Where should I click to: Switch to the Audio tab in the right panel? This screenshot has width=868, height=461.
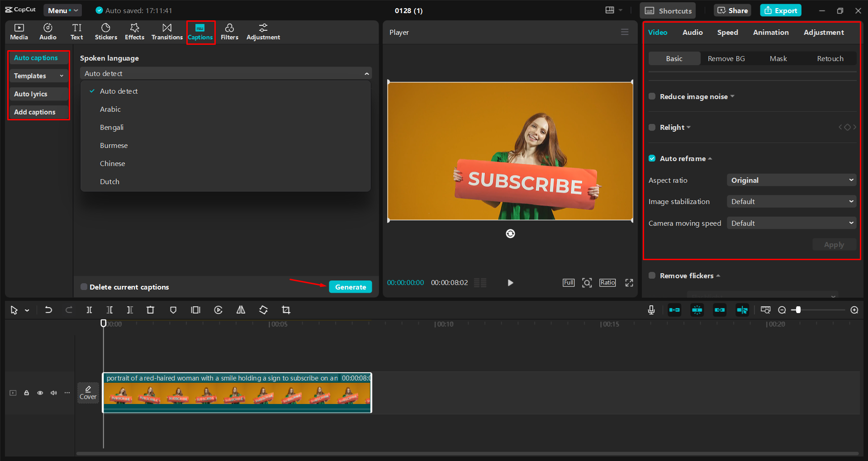pyautogui.click(x=692, y=32)
